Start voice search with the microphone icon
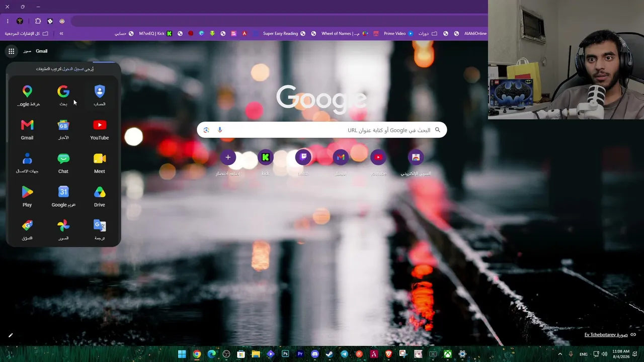The width and height of the screenshot is (644, 362). pyautogui.click(x=219, y=130)
